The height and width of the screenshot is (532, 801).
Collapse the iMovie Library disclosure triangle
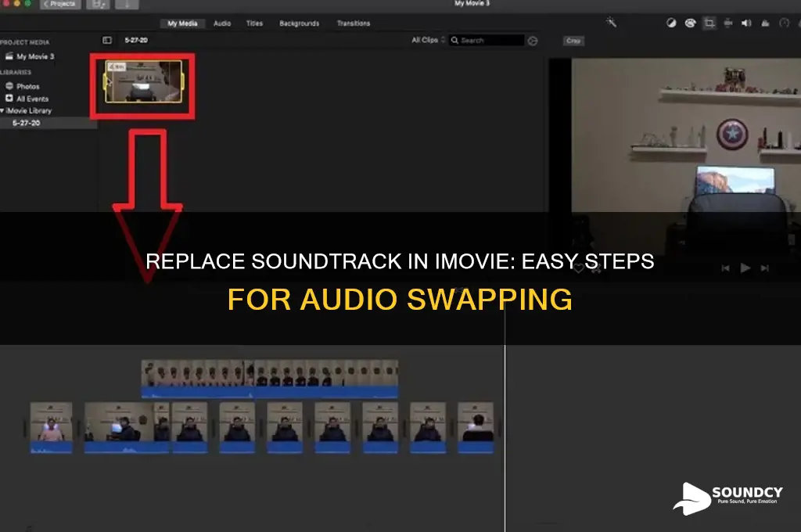[2, 110]
